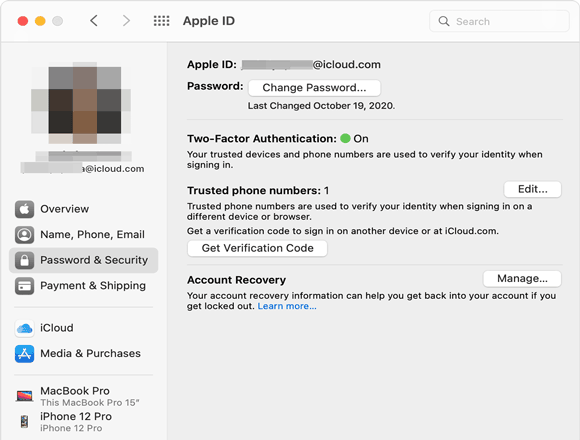Viewport: 580px width, 440px height.
Task: Click the 'Trusted phone numbers: 1' label
Action: (258, 190)
